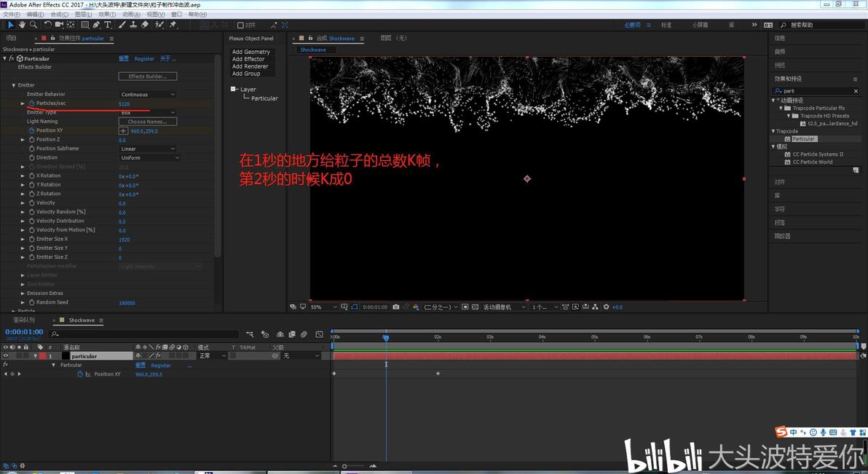Toggle Frame Blending switch in timeline header
The height and width of the screenshot is (474, 868).
292,334
